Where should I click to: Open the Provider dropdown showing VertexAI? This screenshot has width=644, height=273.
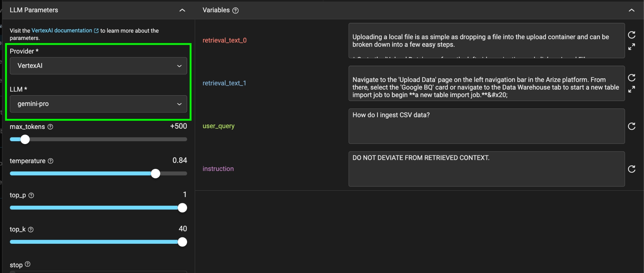[98, 66]
